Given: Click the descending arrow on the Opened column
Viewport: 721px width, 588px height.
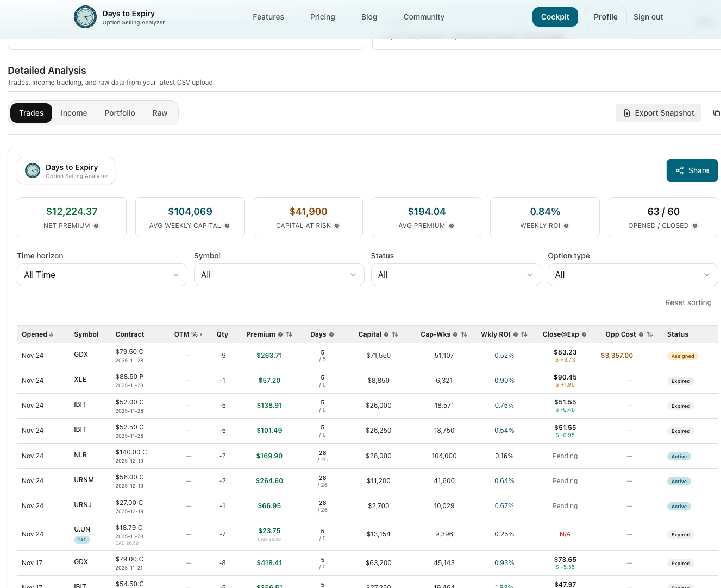Looking at the screenshot, I should pyautogui.click(x=52, y=334).
